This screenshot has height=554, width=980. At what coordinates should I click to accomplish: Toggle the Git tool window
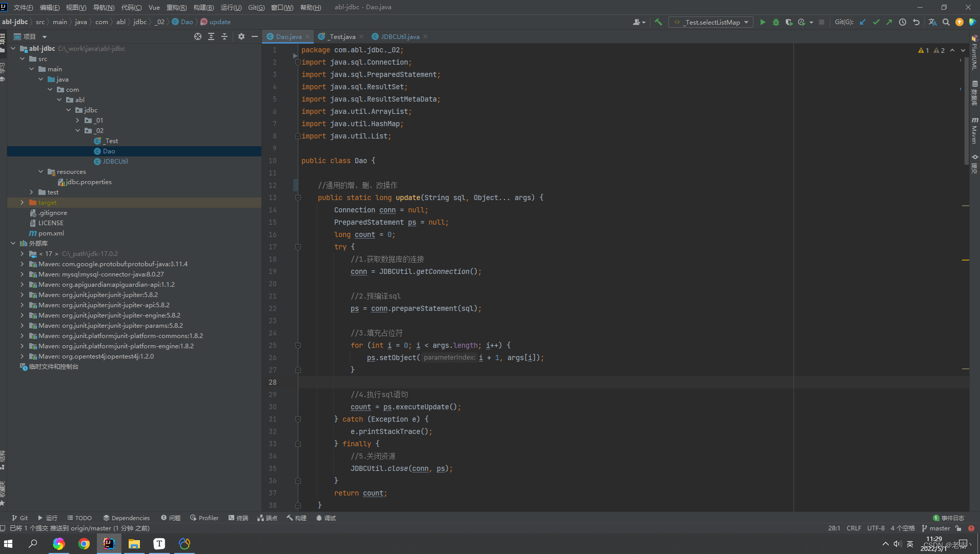[19, 518]
